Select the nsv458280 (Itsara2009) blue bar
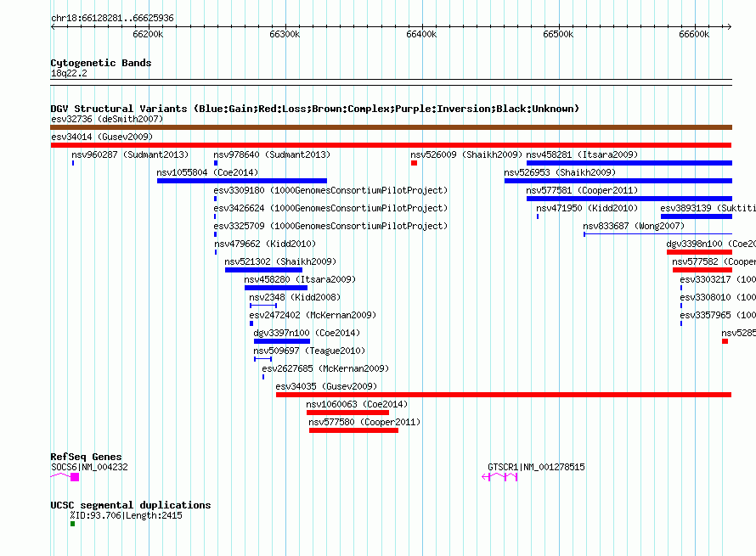756x556 pixels. (276, 288)
